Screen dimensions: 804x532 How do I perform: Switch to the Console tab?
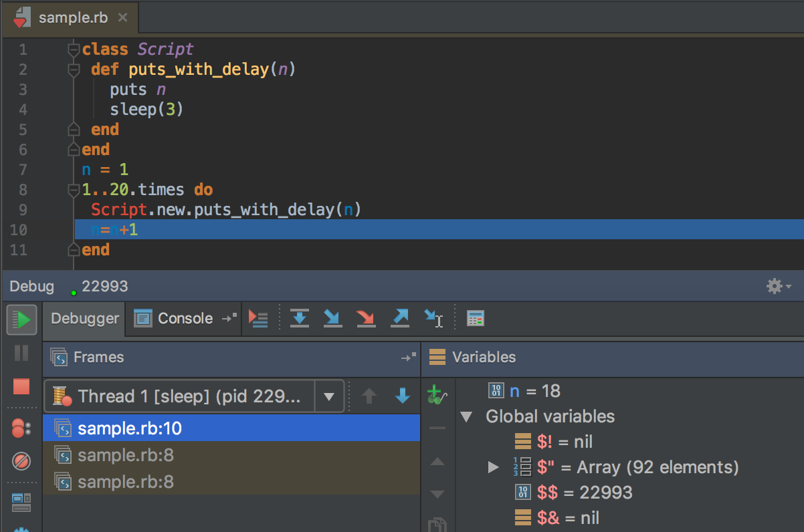click(x=177, y=318)
